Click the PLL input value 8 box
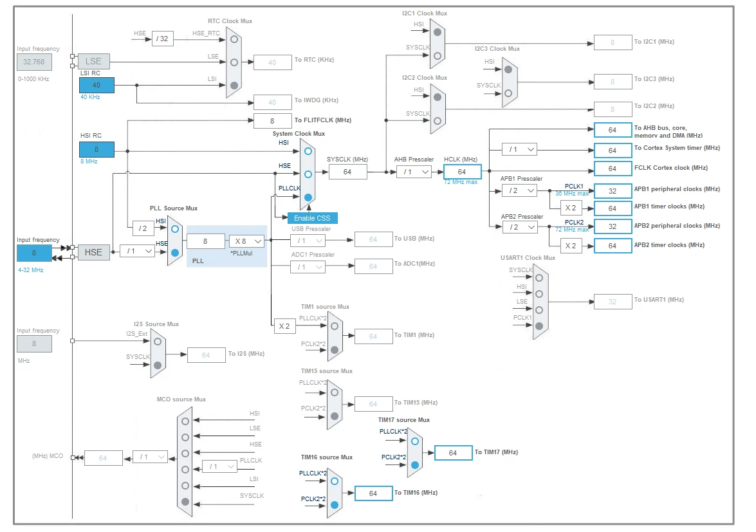This screenshot has height=532, width=756. [x=206, y=241]
